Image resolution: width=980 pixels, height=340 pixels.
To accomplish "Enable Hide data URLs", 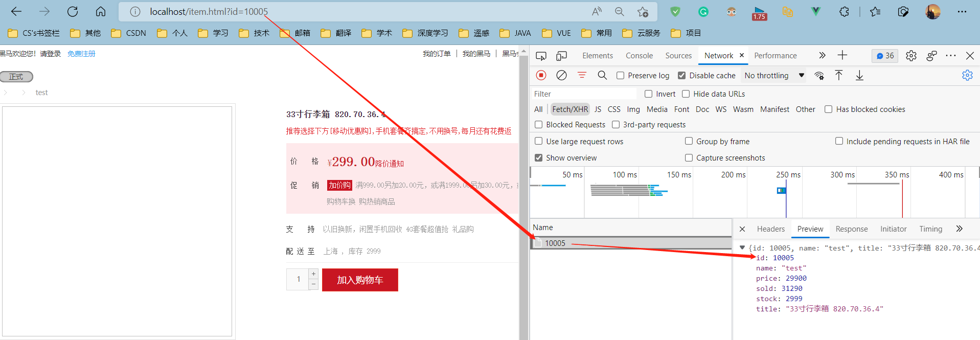I will tap(686, 94).
